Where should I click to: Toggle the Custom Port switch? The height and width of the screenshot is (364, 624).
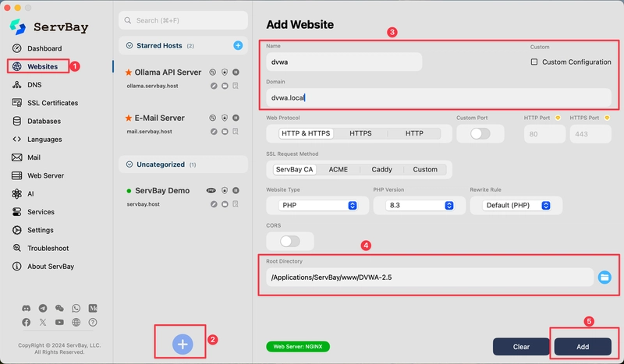point(480,133)
